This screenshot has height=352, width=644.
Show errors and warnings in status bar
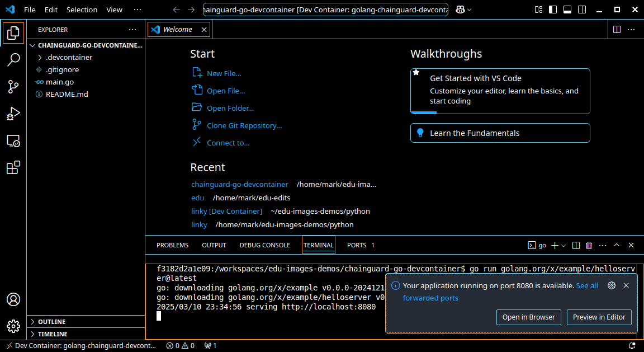pos(181,346)
